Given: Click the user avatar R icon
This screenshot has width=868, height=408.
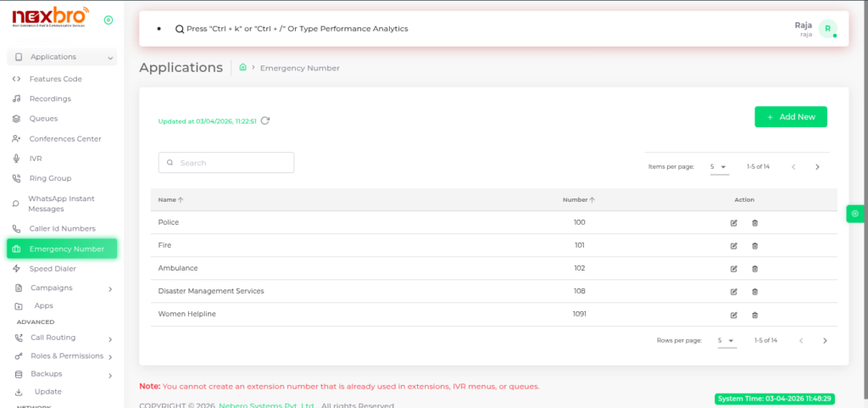Looking at the screenshot, I should 827,29.
